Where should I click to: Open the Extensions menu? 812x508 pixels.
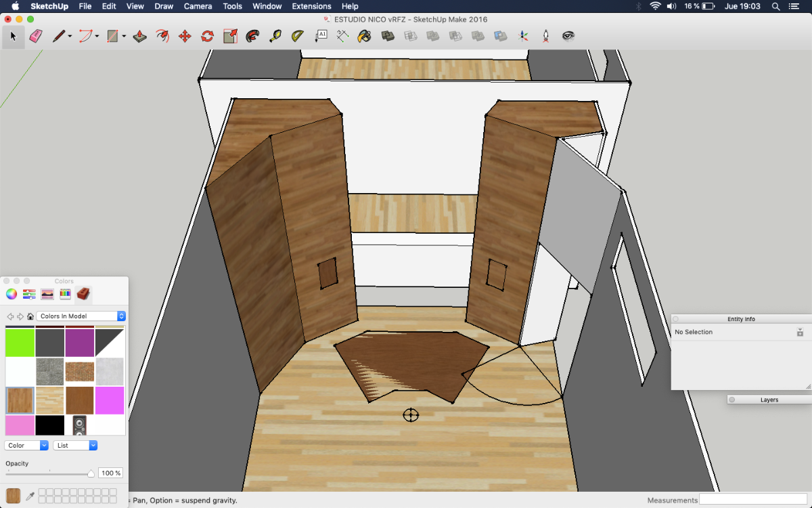coord(311,6)
